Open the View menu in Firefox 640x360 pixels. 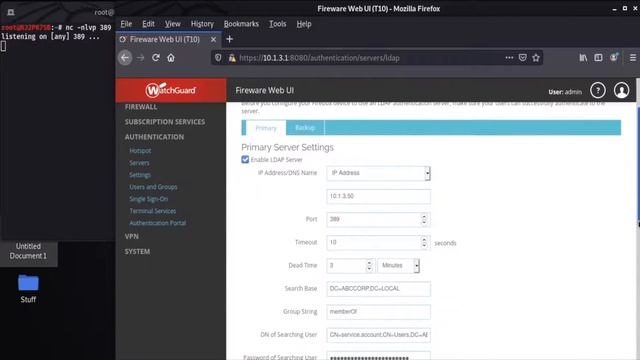[173, 24]
